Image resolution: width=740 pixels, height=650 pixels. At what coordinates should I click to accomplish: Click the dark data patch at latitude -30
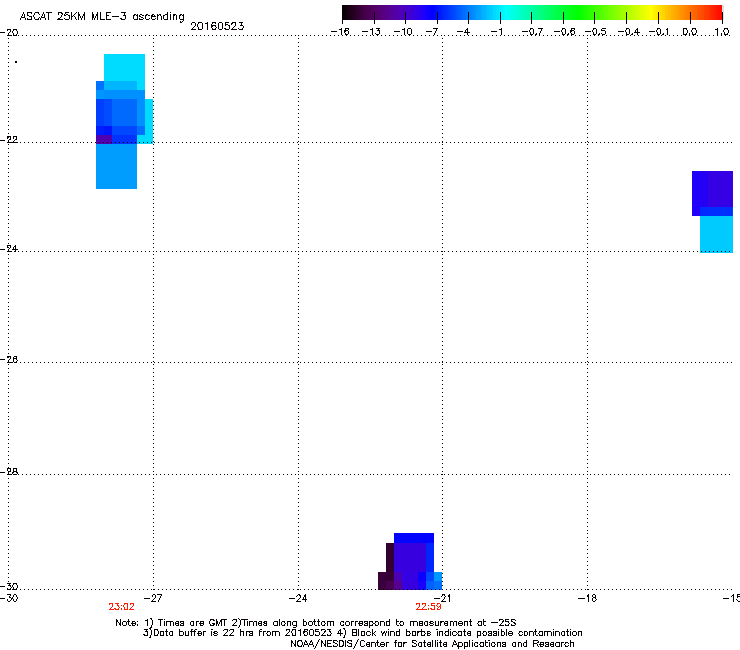click(410, 562)
